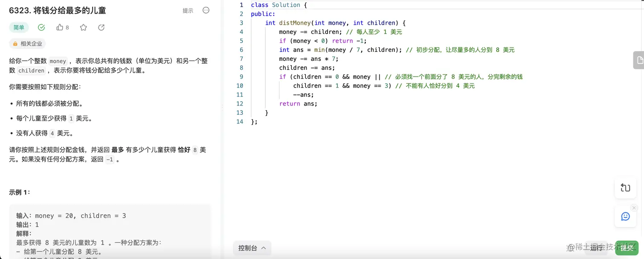Click line number 6 in the gutter

[x=241, y=50]
